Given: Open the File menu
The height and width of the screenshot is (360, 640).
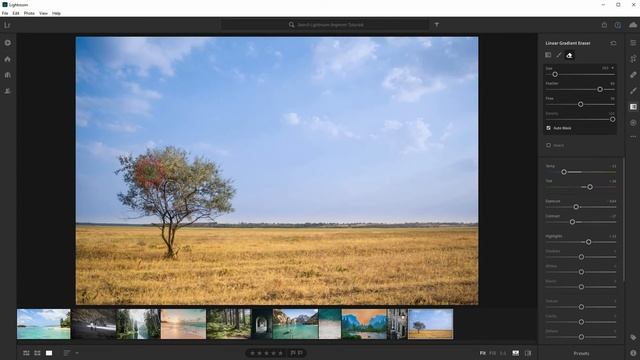Looking at the screenshot, I should tap(5, 13).
